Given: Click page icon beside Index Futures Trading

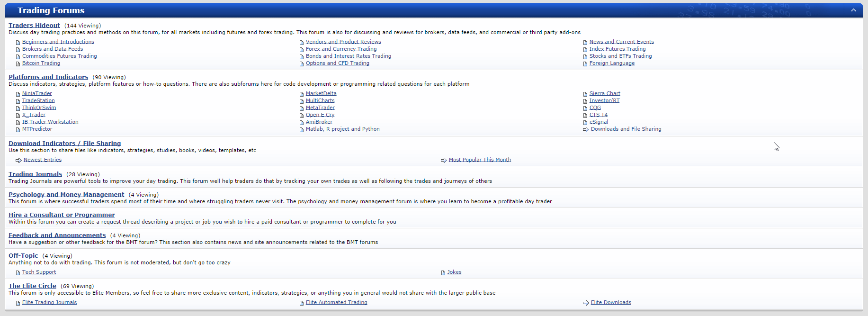Looking at the screenshot, I should coord(585,50).
